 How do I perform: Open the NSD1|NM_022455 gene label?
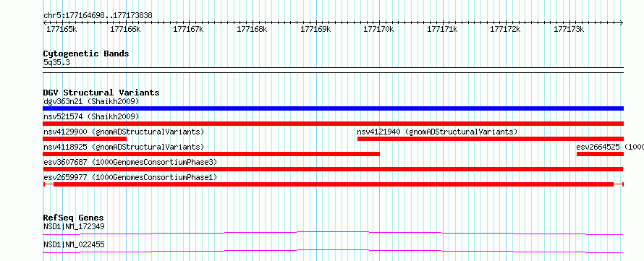[74, 244]
